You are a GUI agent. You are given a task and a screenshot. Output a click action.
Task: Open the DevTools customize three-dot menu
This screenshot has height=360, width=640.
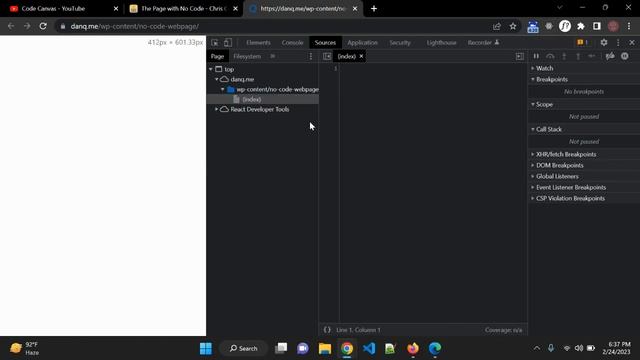click(618, 42)
